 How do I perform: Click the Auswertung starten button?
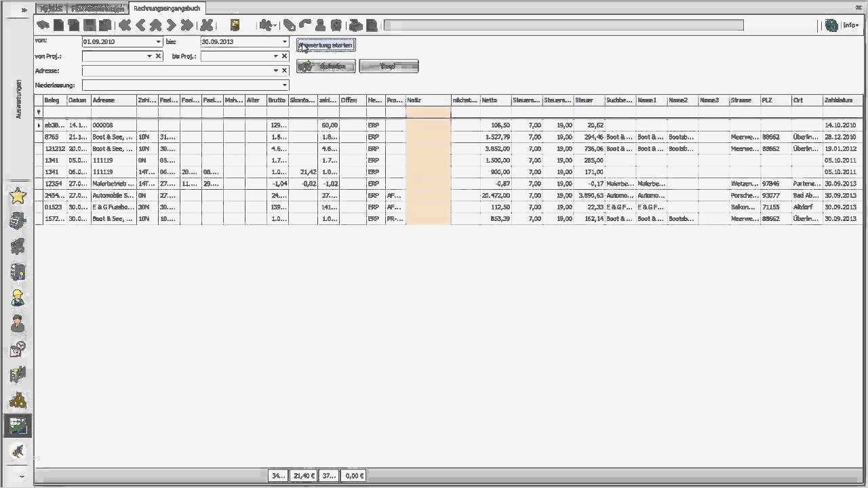(x=325, y=45)
